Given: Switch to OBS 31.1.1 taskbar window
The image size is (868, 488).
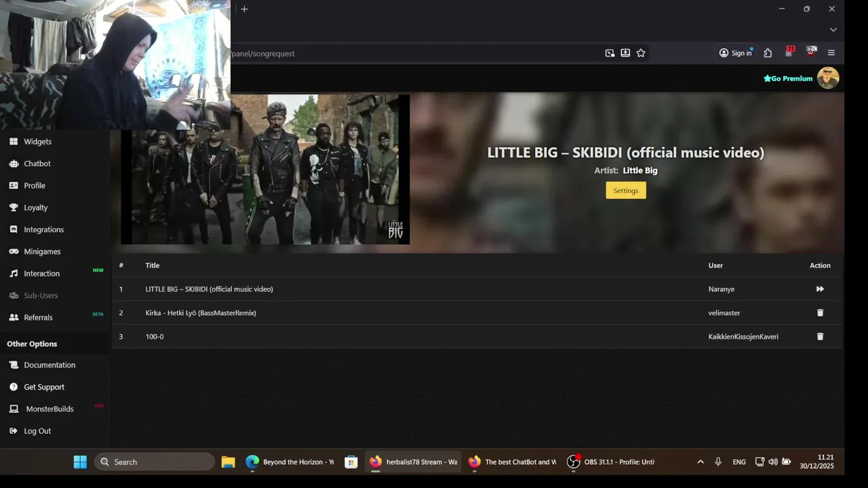Looking at the screenshot, I should coord(612,462).
